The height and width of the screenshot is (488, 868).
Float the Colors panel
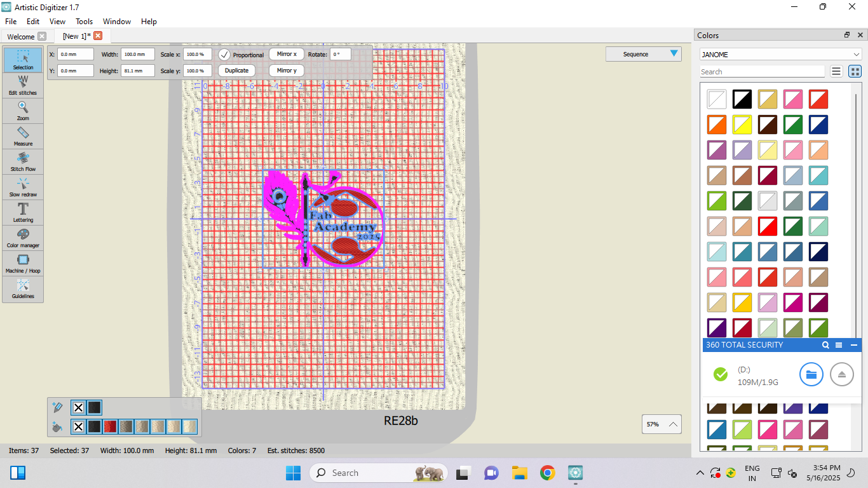(x=847, y=35)
